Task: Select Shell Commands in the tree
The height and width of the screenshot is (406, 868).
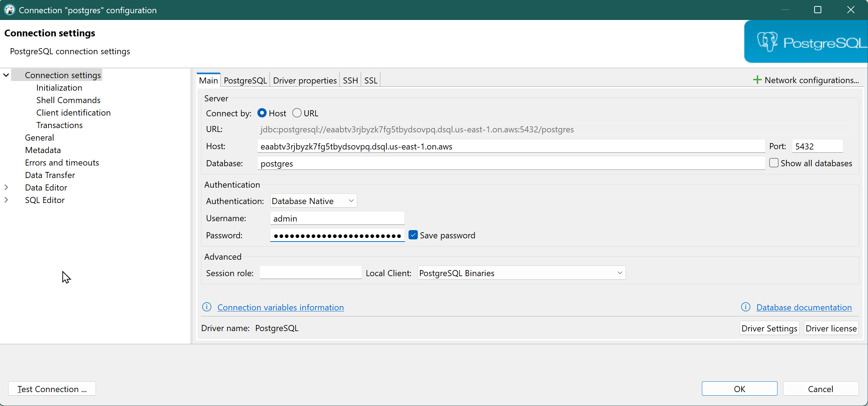Action: [x=68, y=100]
